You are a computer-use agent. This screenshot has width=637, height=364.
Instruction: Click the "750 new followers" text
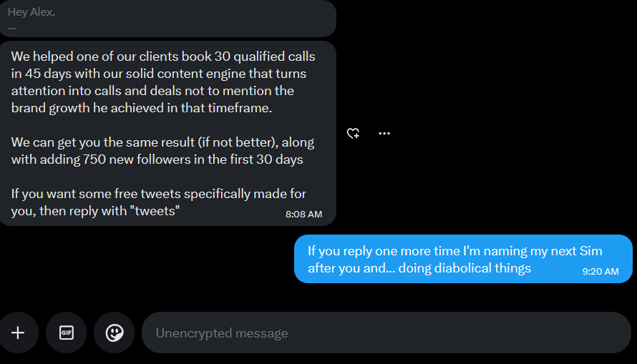137,159
